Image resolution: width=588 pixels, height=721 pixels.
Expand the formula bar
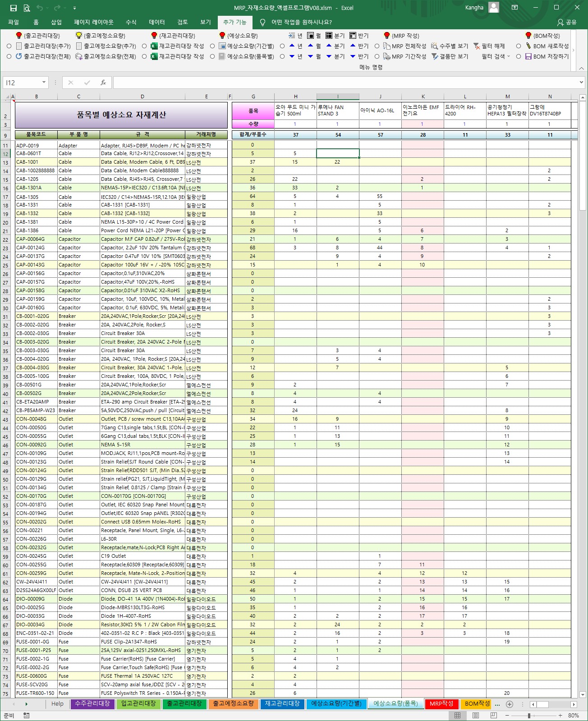[581, 83]
